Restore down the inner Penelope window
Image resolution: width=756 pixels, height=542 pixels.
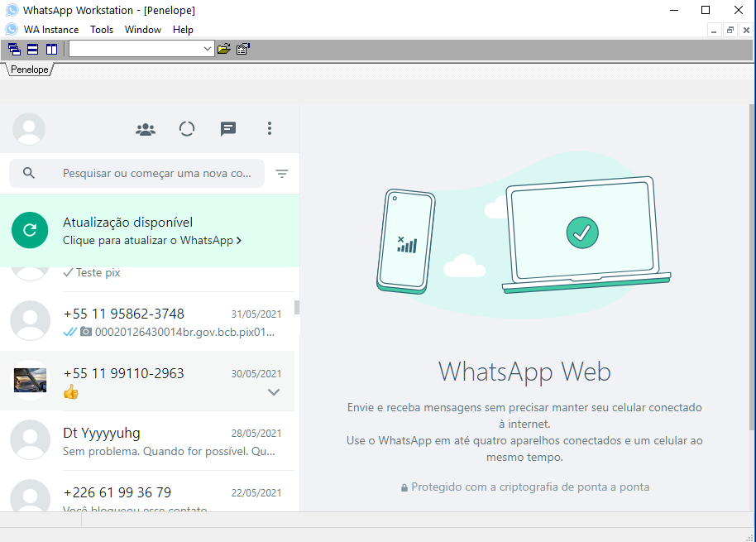click(x=730, y=30)
